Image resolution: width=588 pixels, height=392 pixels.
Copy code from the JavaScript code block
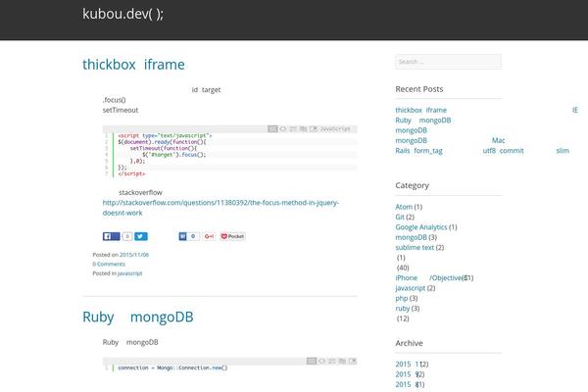pyautogui.click(x=304, y=129)
